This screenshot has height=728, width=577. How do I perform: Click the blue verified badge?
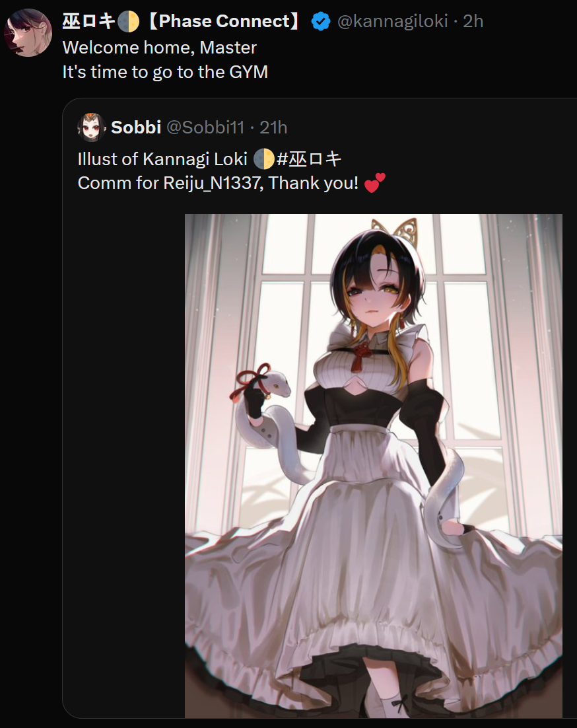click(x=320, y=21)
